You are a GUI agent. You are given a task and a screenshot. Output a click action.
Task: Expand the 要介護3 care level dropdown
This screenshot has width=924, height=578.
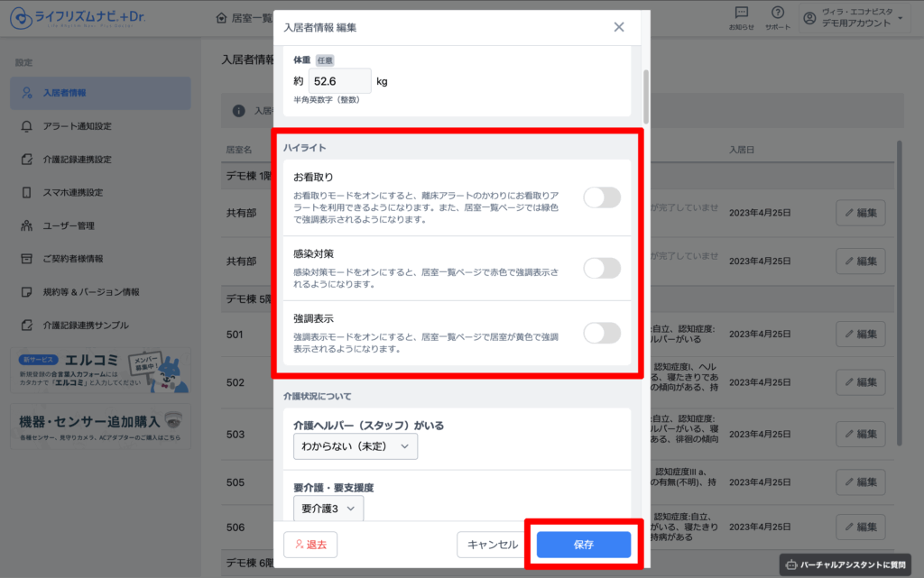point(328,509)
